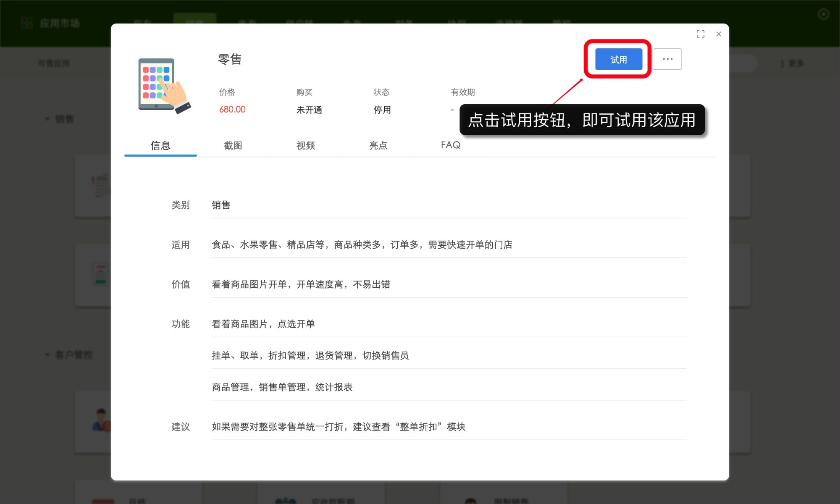Collapse the 客户管控 category section

click(x=47, y=355)
